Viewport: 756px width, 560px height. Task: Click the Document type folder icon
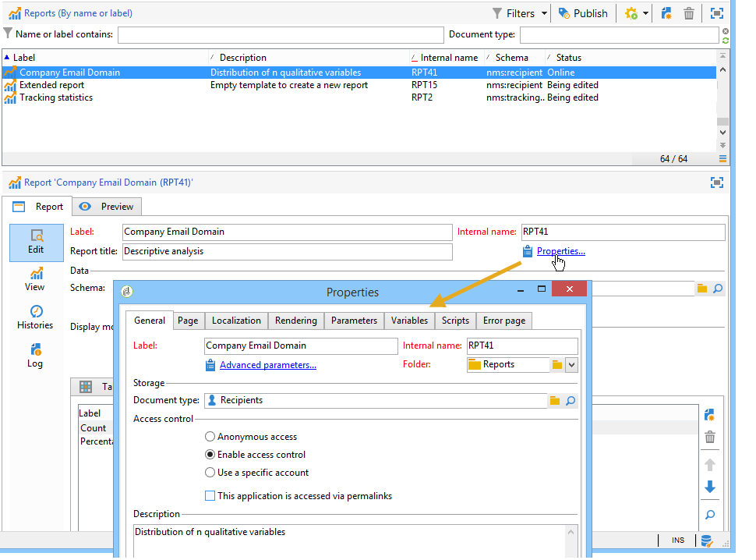(x=554, y=401)
